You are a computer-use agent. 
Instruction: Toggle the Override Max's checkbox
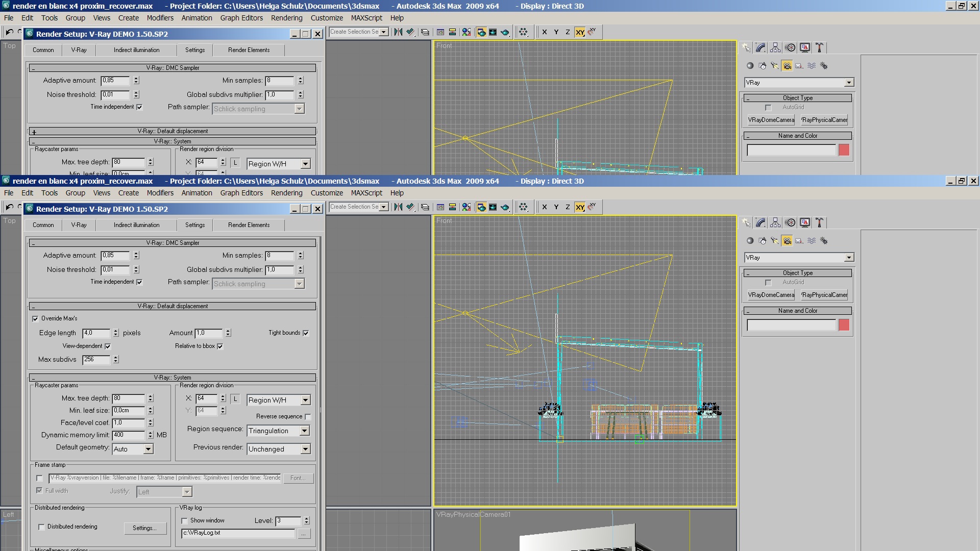pyautogui.click(x=35, y=319)
